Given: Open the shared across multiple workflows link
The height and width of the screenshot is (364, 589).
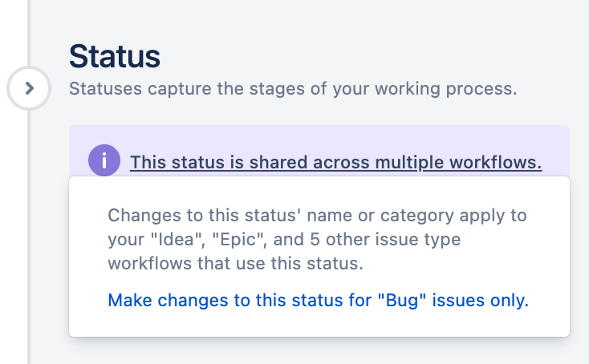Looking at the screenshot, I should point(335,163).
